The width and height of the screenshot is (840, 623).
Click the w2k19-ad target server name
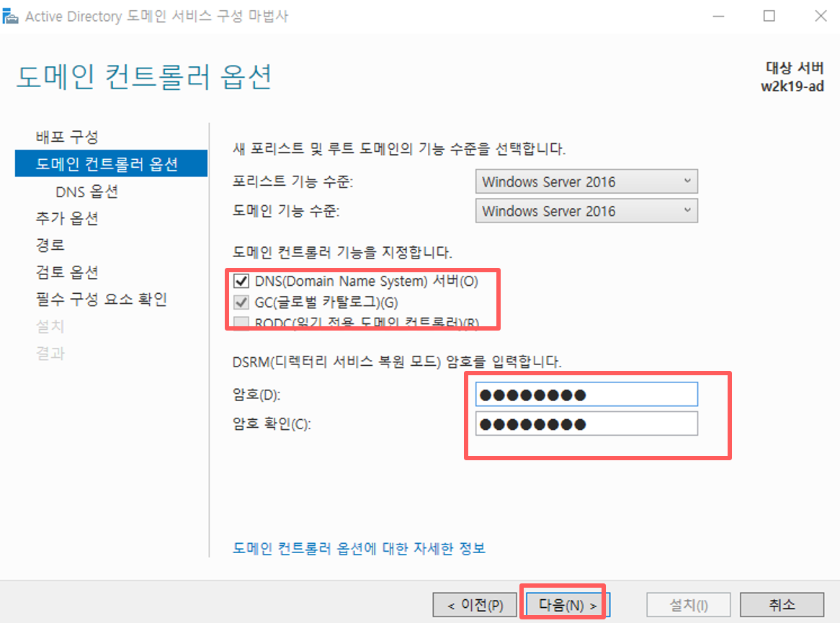792,86
